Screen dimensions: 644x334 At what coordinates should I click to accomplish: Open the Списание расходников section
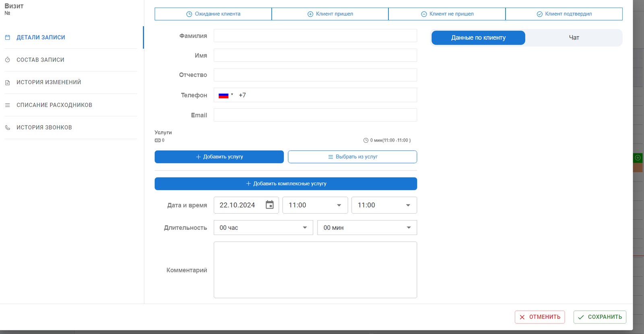pyautogui.click(x=71, y=105)
